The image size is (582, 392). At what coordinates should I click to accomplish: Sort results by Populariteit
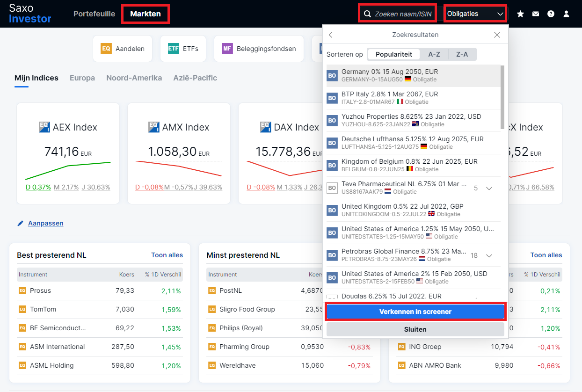(394, 54)
